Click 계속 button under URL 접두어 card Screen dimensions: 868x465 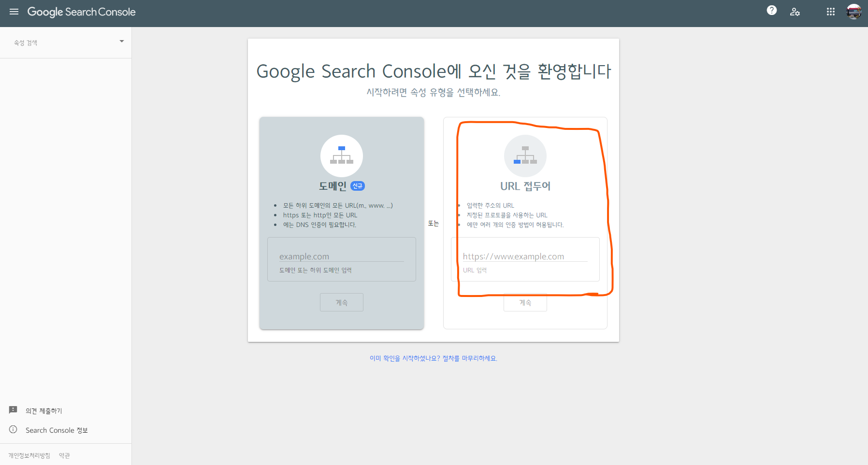(525, 302)
